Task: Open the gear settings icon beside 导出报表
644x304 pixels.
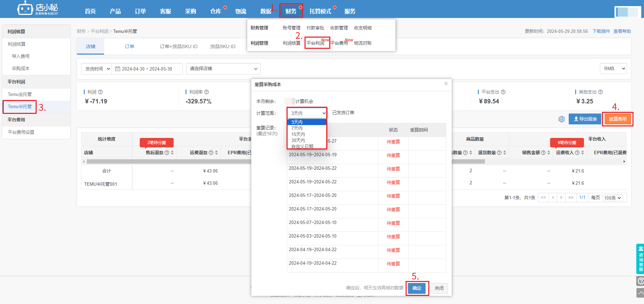Action: pyautogui.click(x=562, y=119)
